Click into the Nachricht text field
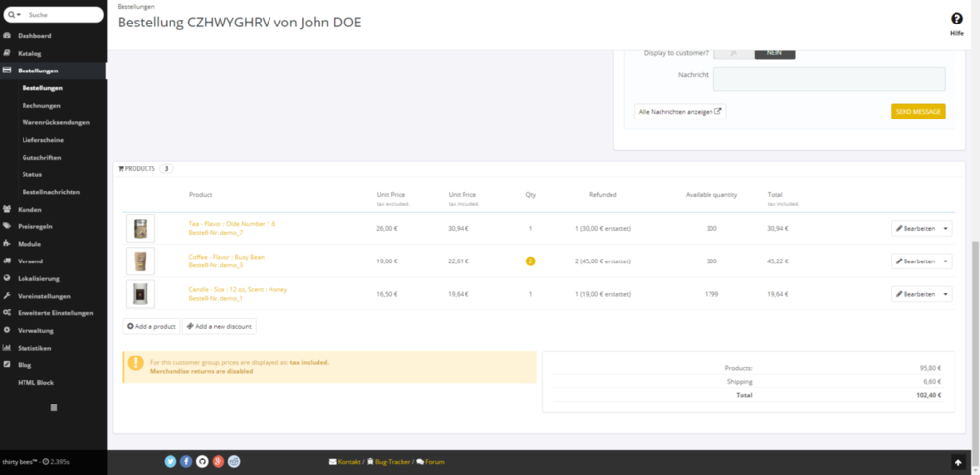Screen dimensions: 980x475 coord(829,78)
